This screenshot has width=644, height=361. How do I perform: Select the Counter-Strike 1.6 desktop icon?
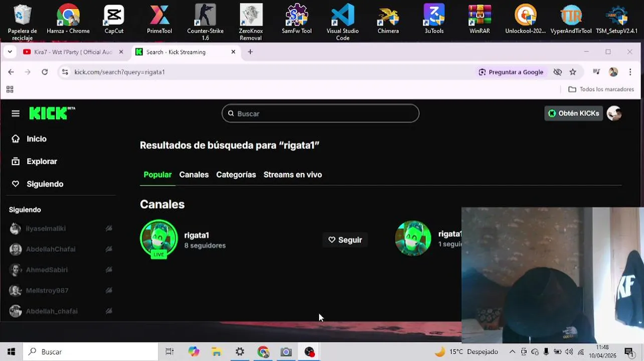tap(205, 23)
